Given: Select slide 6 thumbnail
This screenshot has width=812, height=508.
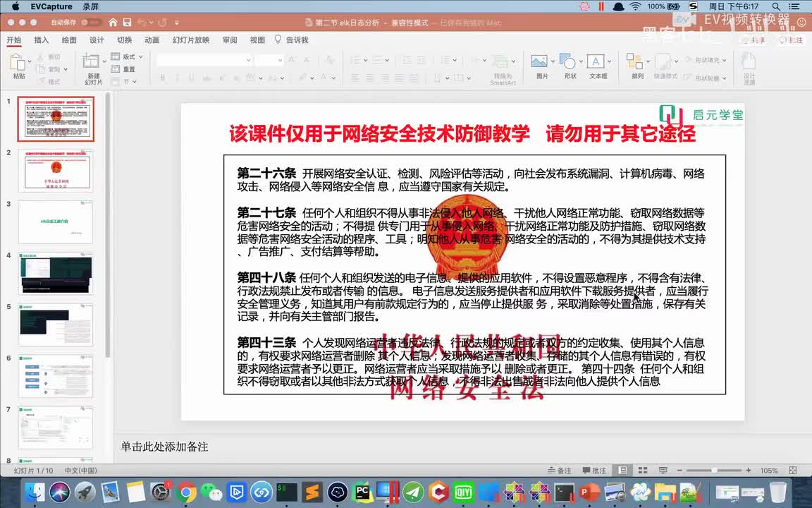Looking at the screenshot, I should tap(56, 376).
